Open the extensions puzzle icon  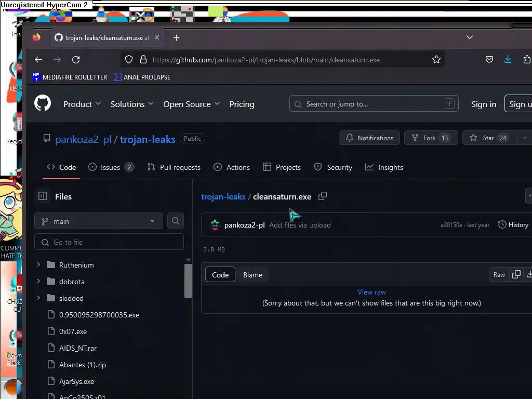[x=527, y=60]
